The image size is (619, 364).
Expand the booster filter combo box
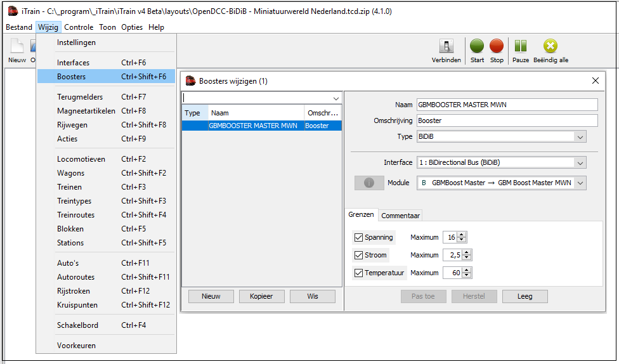point(336,98)
